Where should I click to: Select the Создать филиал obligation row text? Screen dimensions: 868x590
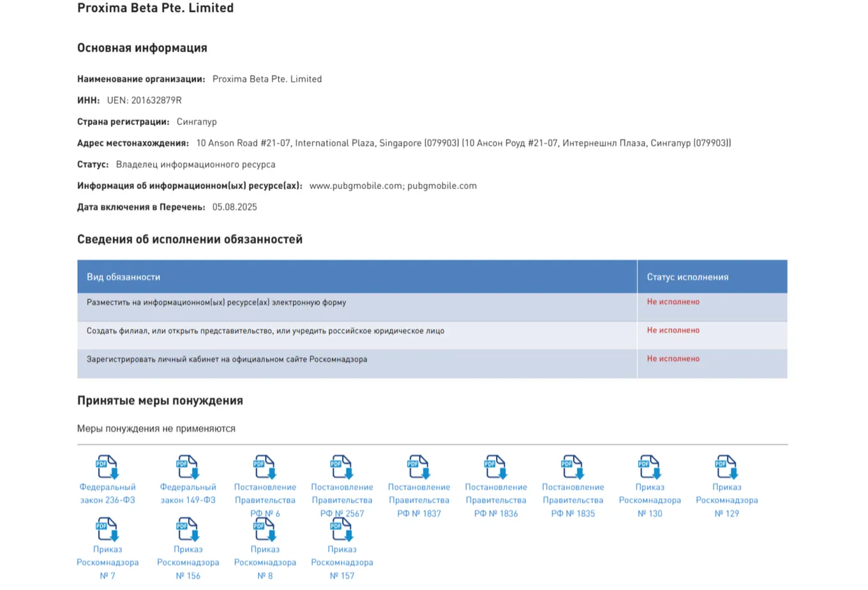click(266, 331)
